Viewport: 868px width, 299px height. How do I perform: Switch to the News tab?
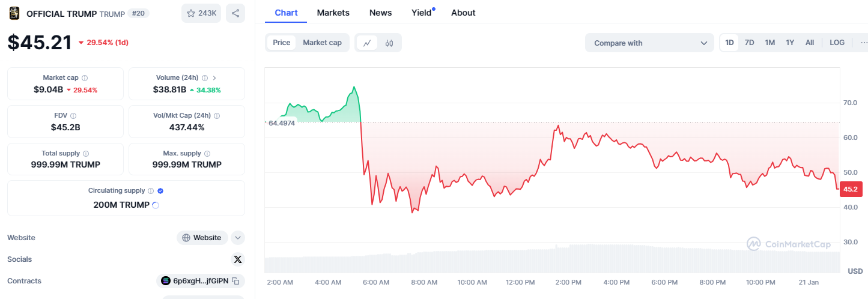point(380,13)
